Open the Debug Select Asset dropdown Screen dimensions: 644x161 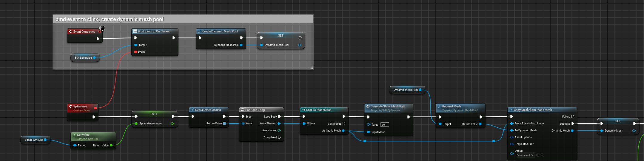tap(525, 155)
